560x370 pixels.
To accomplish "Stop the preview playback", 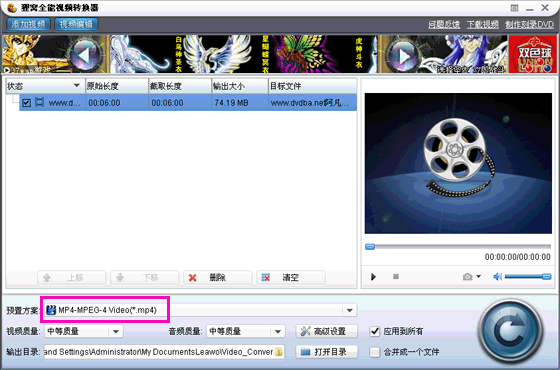I will point(396,276).
